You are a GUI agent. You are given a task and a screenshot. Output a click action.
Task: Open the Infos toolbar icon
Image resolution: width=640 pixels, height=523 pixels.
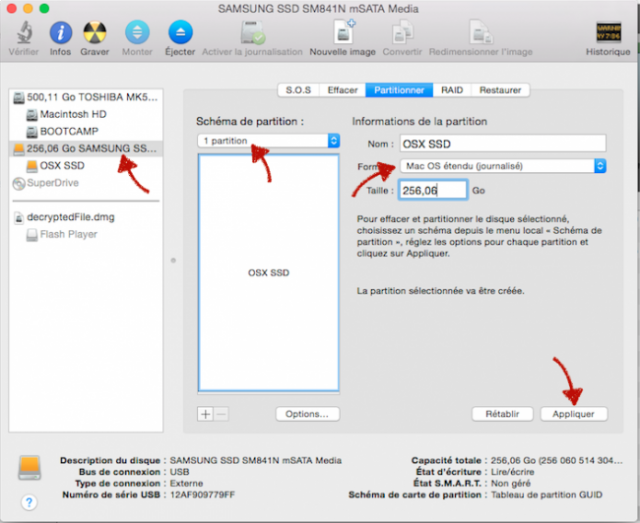(x=60, y=32)
